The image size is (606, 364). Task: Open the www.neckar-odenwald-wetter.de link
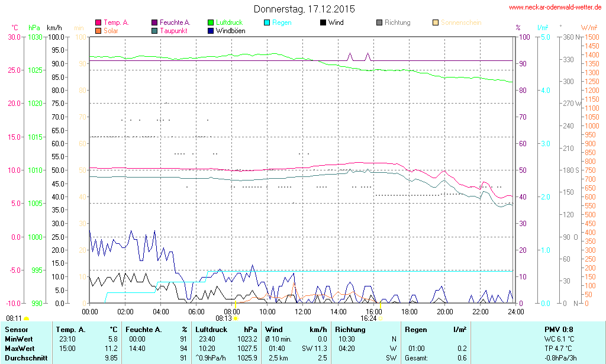click(x=555, y=8)
